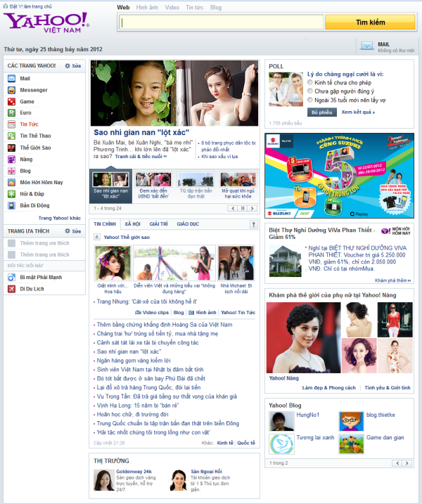Open the Xã Hội news tab
The width and height of the screenshot is (422, 504).
pyautogui.click(x=132, y=224)
